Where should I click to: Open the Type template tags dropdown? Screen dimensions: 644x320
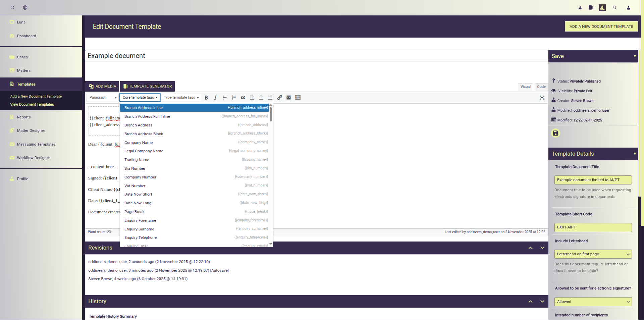tap(181, 98)
